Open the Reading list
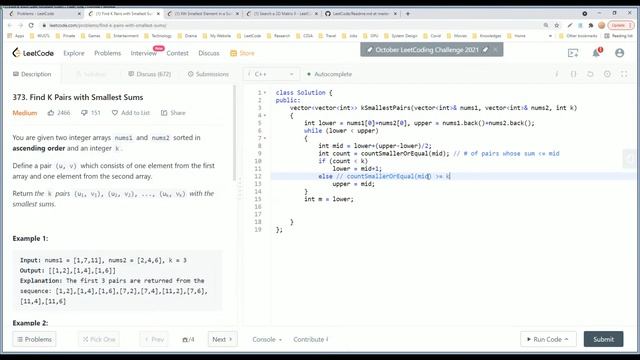The image size is (640, 360). click(x=618, y=36)
